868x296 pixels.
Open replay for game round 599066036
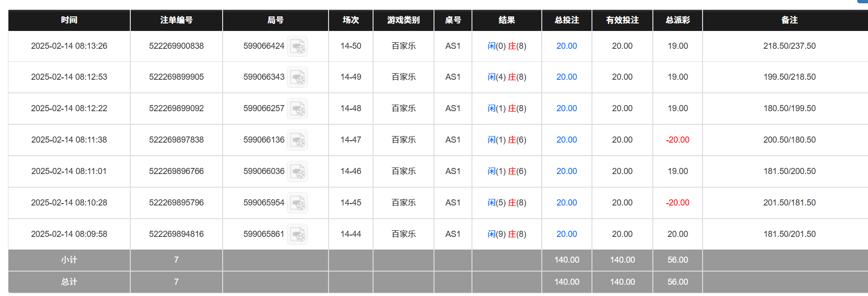tap(298, 171)
